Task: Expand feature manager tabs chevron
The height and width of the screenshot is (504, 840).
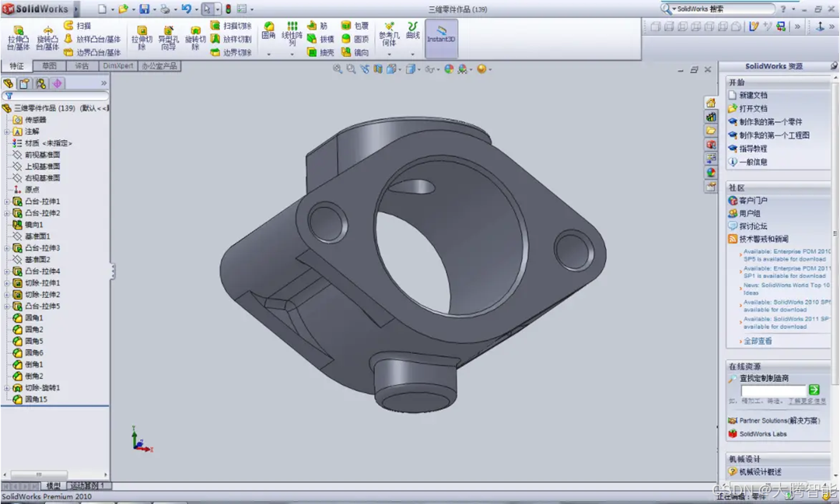Action: [104, 83]
